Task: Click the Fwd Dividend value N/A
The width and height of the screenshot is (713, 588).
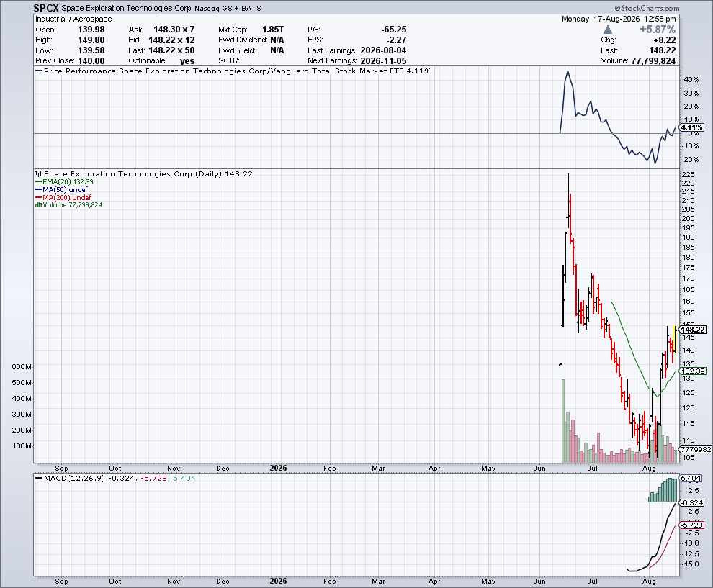Action: click(x=277, y=40)
